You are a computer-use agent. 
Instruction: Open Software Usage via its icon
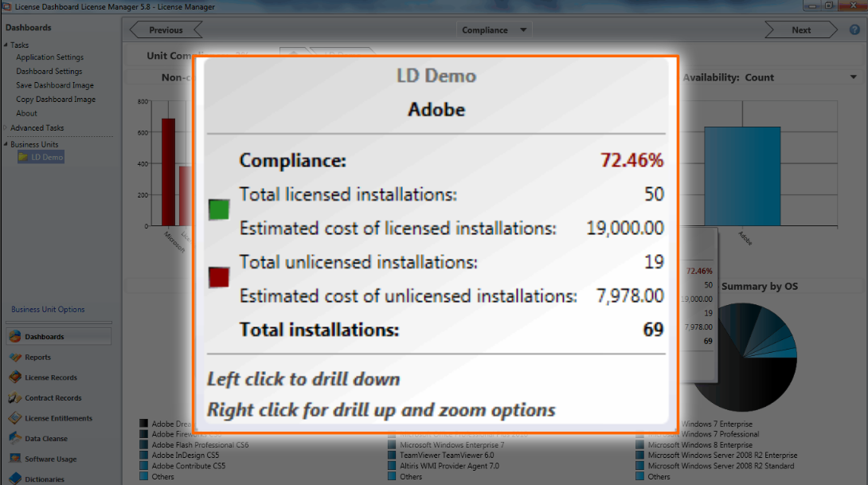(x=15, y=459)
